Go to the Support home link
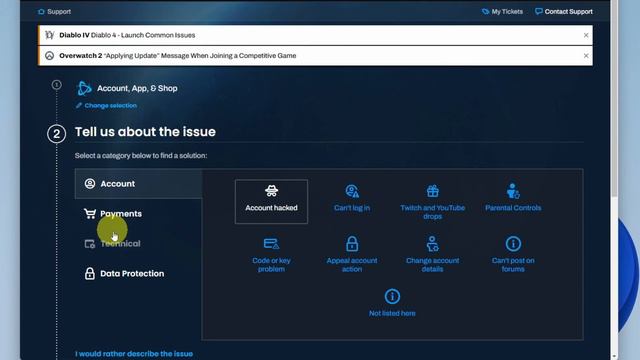This screenshot has width=640, height=360. [55, 11]
